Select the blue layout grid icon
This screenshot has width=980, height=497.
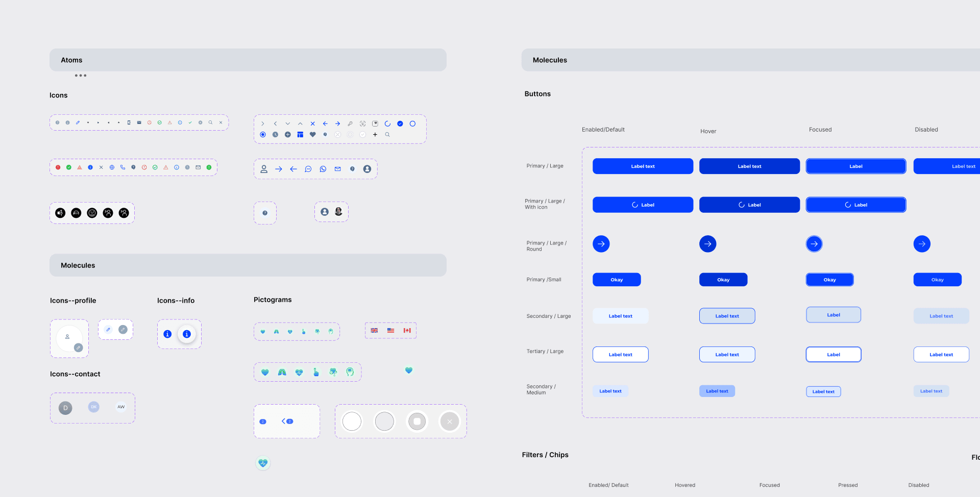coord(300,135)
